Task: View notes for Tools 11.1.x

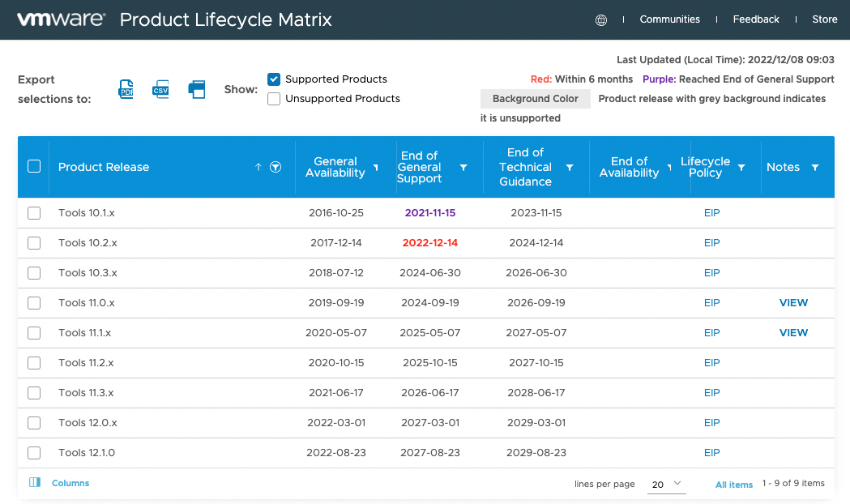Action: pyautogui.click(x=793, y=333)
